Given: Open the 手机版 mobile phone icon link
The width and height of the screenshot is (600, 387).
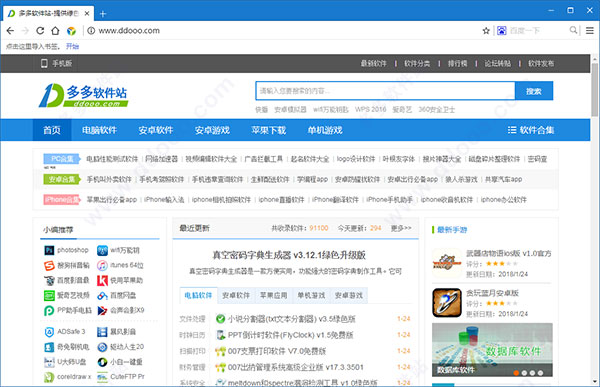Looking at the screenshot, I should tap(44, 63).
